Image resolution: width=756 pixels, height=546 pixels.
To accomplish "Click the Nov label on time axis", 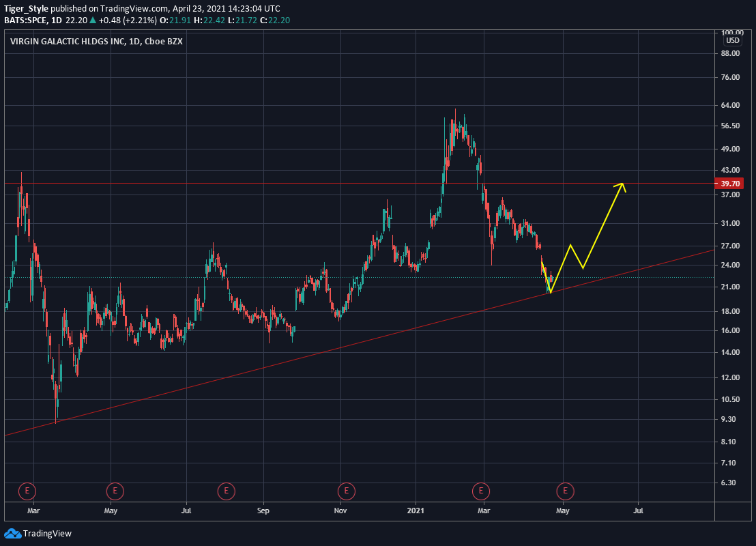I will pyautogui.click(x=340, y=511).
